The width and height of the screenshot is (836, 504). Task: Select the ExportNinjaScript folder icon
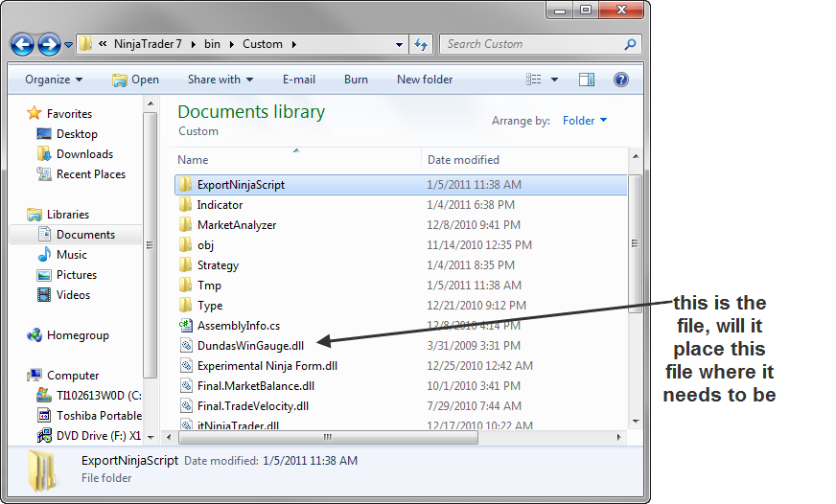tap(185, 184)
